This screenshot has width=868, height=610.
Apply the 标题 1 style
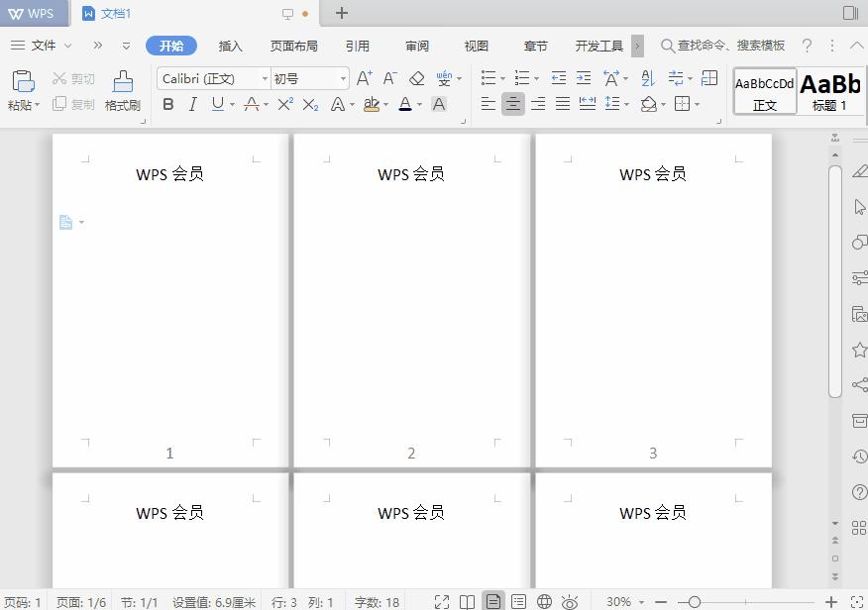830,90
